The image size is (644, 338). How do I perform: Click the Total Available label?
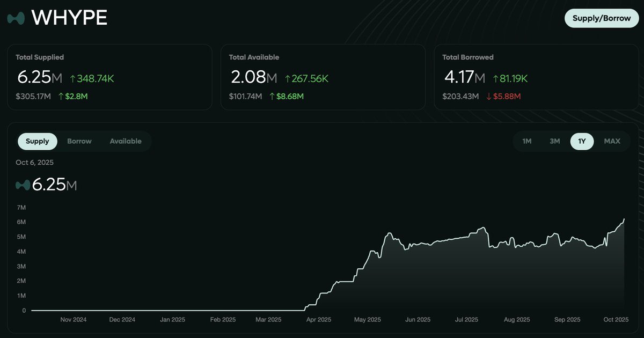point(254,57)
